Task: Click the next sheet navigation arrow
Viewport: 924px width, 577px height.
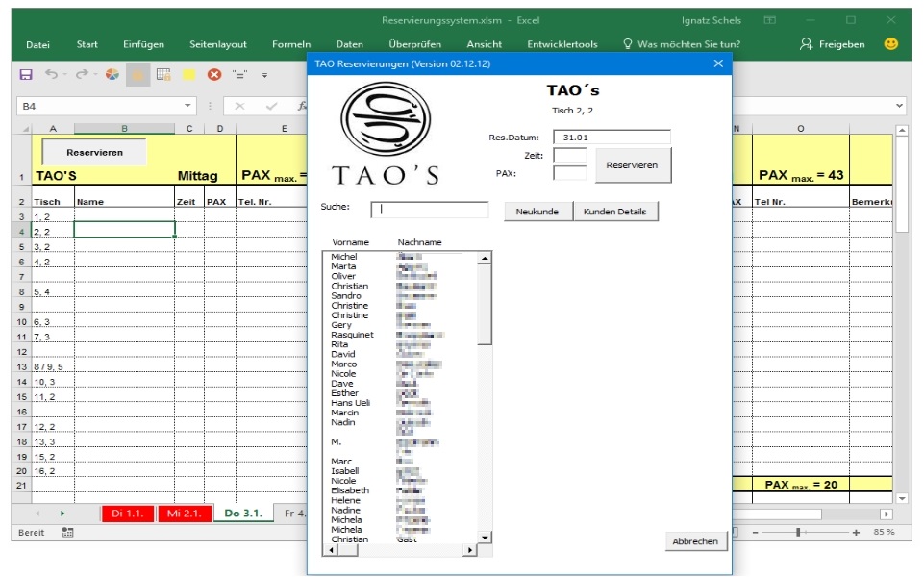Action: click(x=62, y=514)
